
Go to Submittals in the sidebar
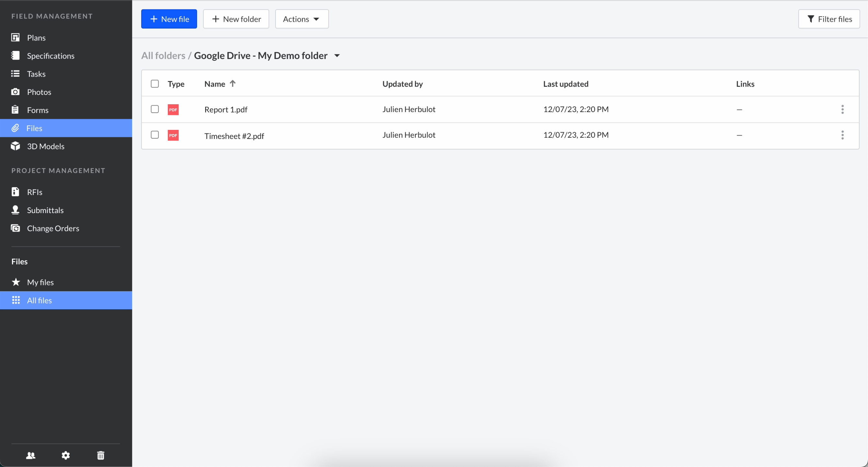[x=45, y=210]
